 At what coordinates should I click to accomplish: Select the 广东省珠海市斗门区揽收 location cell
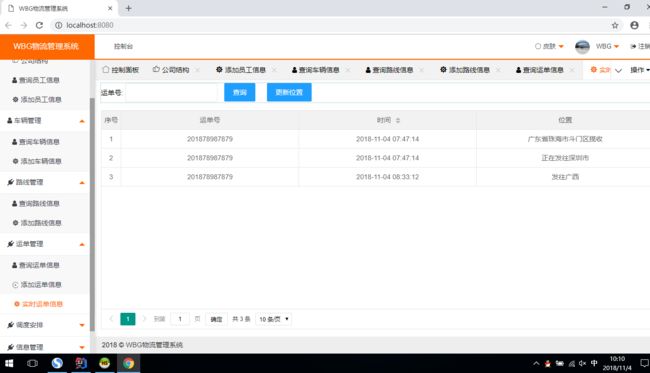[x=565, y=139]
